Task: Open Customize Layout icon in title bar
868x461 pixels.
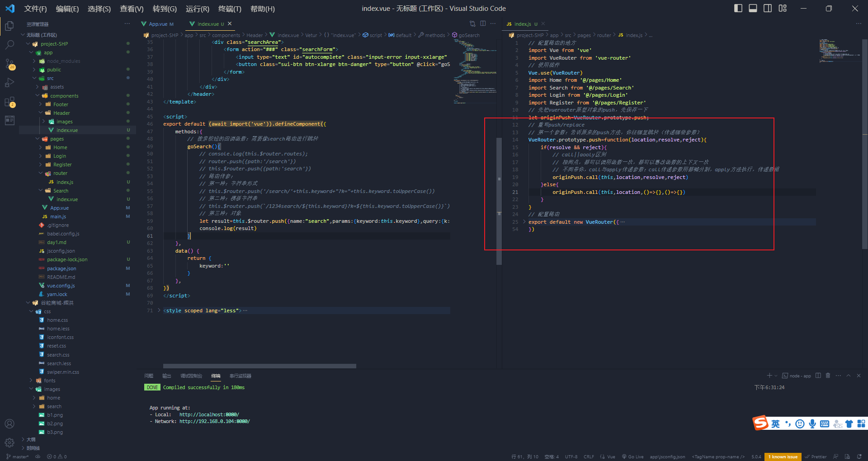Action: 783,8
